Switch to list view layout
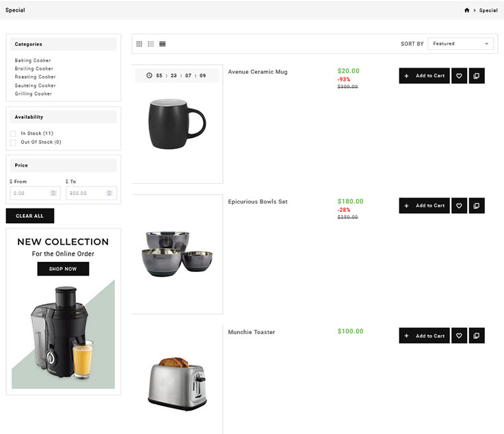The image size is (504, 434). point(151,44)
